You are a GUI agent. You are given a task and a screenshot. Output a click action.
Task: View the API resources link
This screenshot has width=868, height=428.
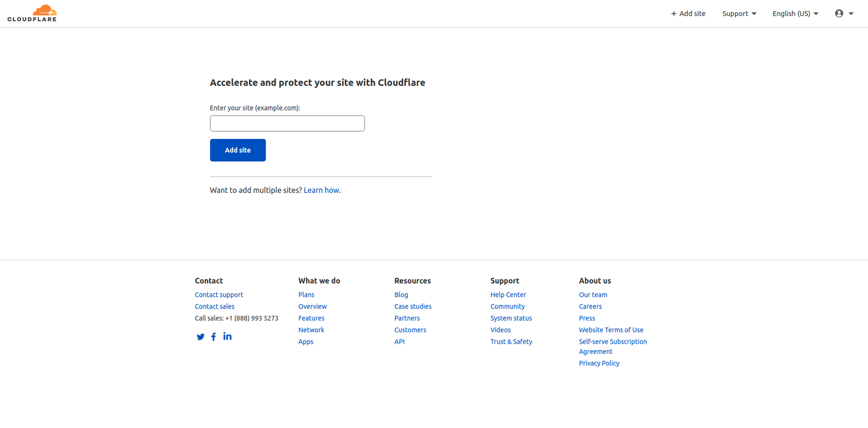(x=400, y=342)
